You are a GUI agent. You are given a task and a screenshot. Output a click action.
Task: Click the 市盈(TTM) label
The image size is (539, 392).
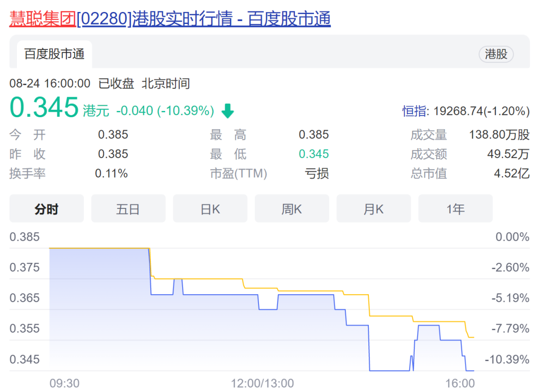pos(239,174)
